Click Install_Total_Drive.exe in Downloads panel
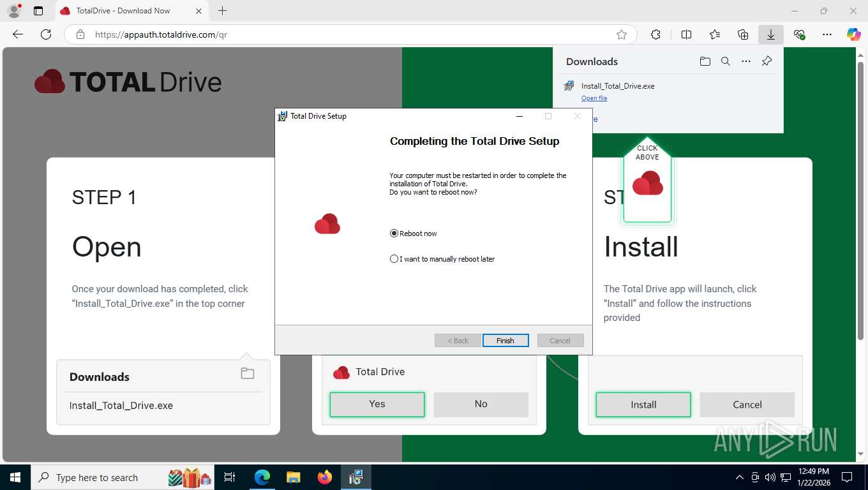The image size is (868, 490). click(x=618, y=86)
